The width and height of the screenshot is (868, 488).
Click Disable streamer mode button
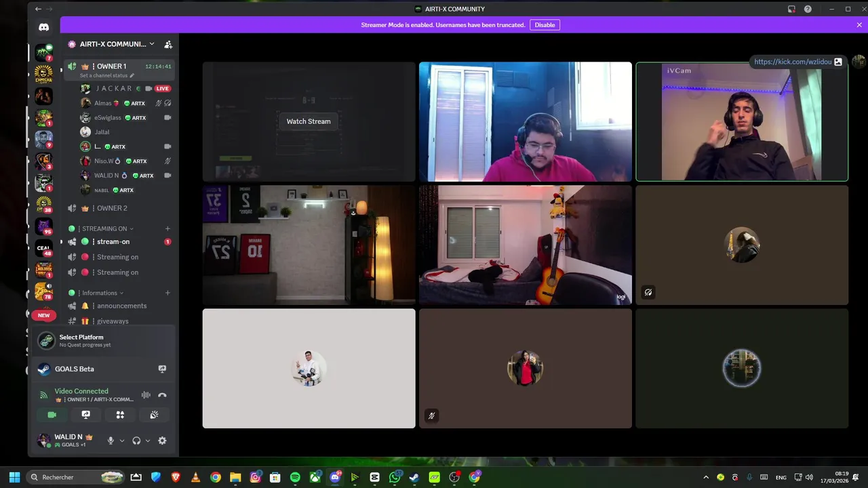(545, 25)
